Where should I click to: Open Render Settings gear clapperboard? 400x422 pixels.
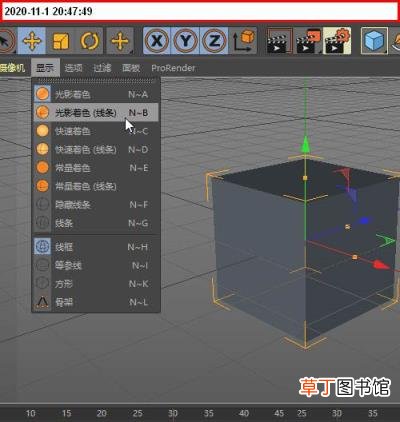pos(337,41)
